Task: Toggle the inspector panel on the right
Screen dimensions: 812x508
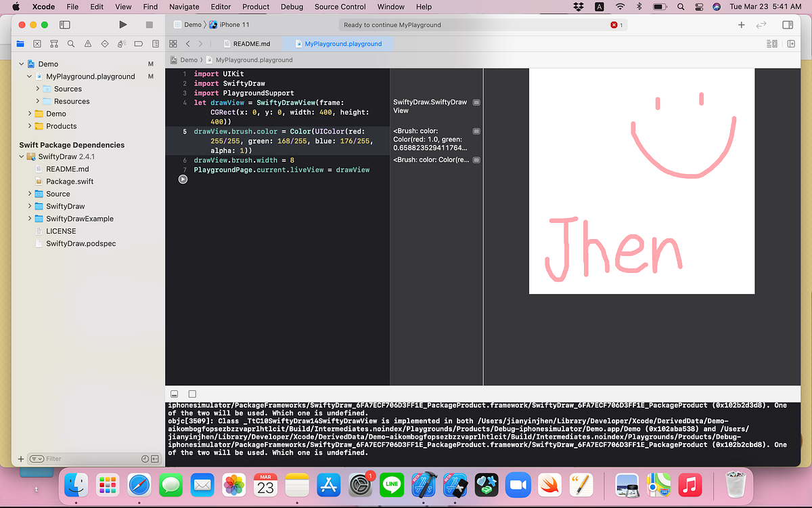Action: (x=789, y=24)
